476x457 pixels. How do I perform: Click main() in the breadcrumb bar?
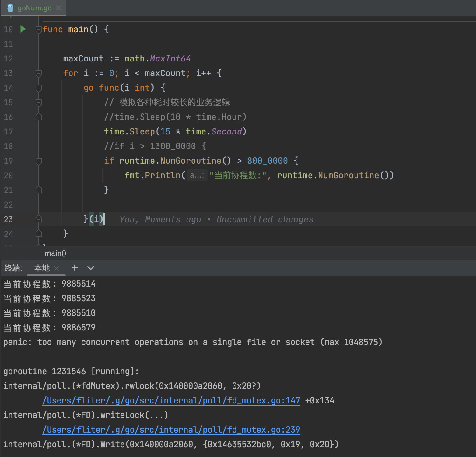coord(55,253)
